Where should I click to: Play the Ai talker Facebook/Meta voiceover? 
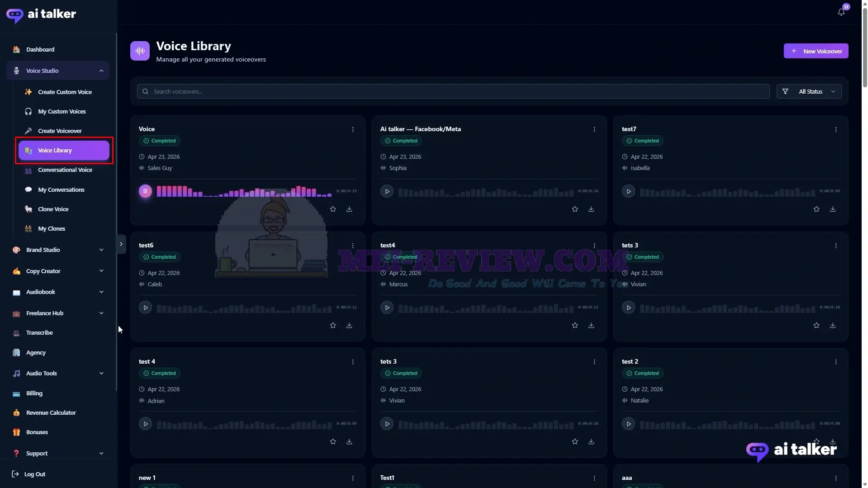[387, 191]
